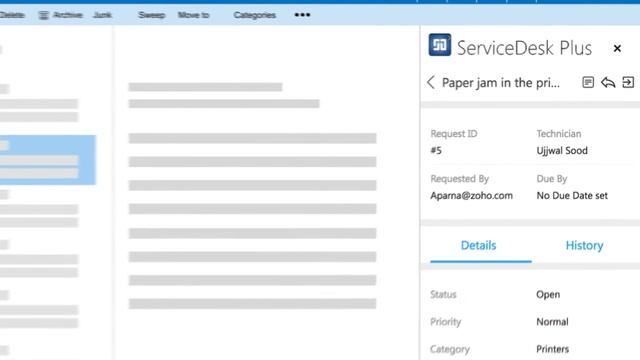Click the ServiceDesk Plus logo icon
The height and width of the screenshot is (360, 640).
[440, 45]
